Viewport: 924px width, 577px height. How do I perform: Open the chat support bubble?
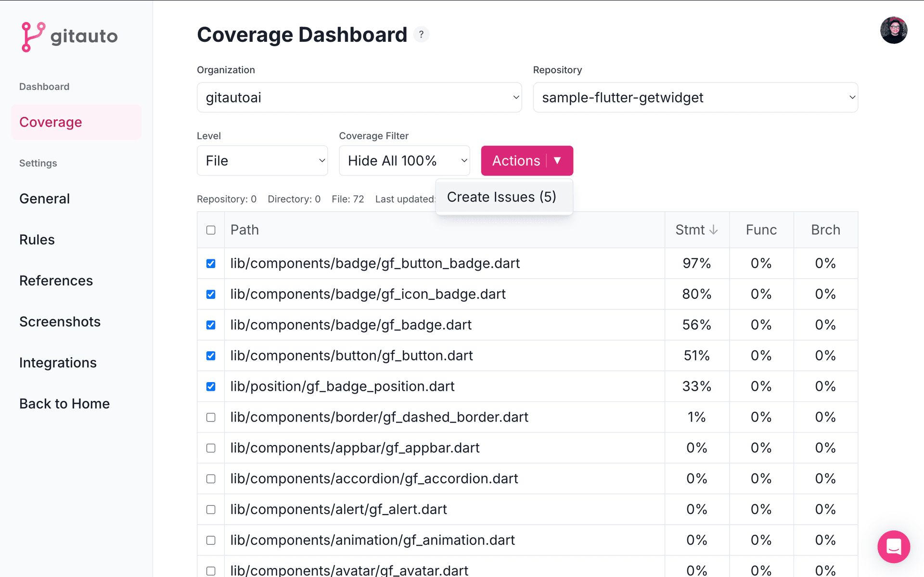click(x=894, y=547)
